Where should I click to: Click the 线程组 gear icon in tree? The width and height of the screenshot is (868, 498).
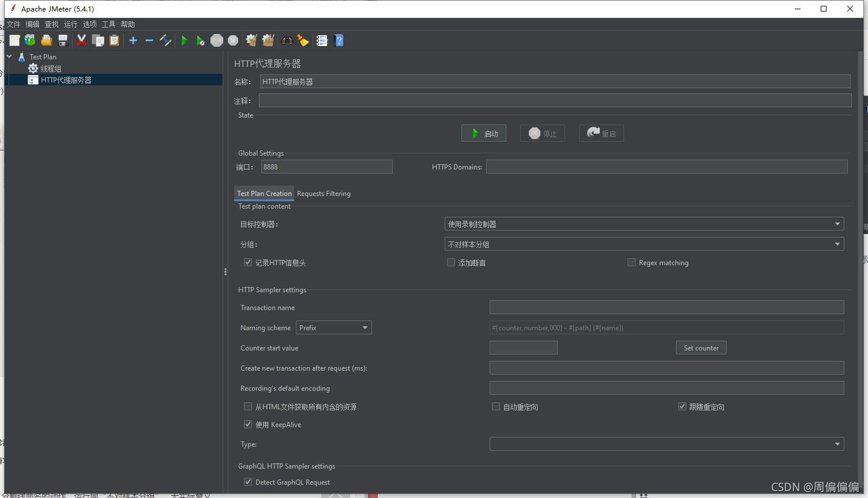[33, 69]
